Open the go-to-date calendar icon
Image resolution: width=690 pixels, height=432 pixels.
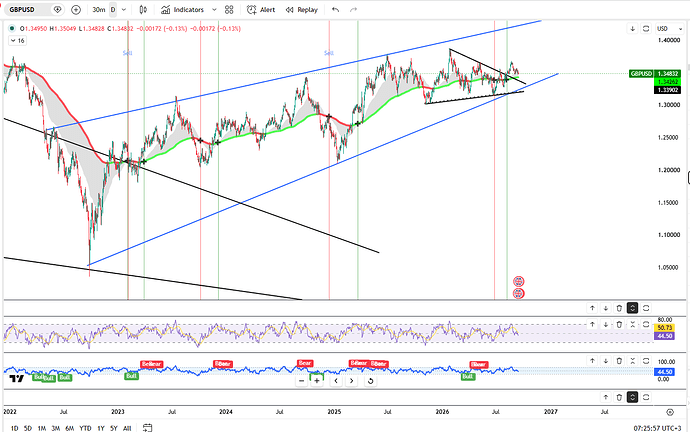(x=147, y=428)
